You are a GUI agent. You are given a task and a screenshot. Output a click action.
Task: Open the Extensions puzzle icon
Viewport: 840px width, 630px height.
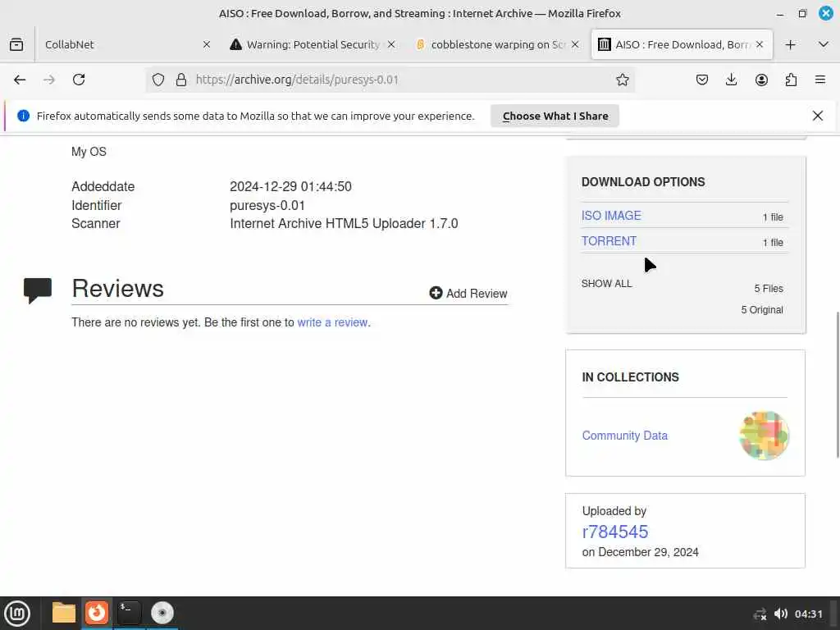(x=791, y=80)
